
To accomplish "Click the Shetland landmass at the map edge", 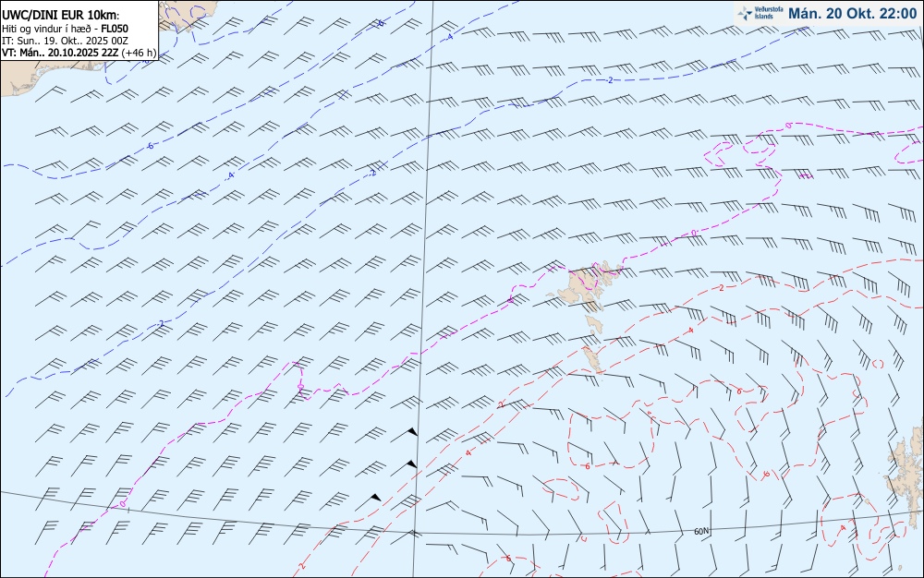I will [x=906, y=476].
